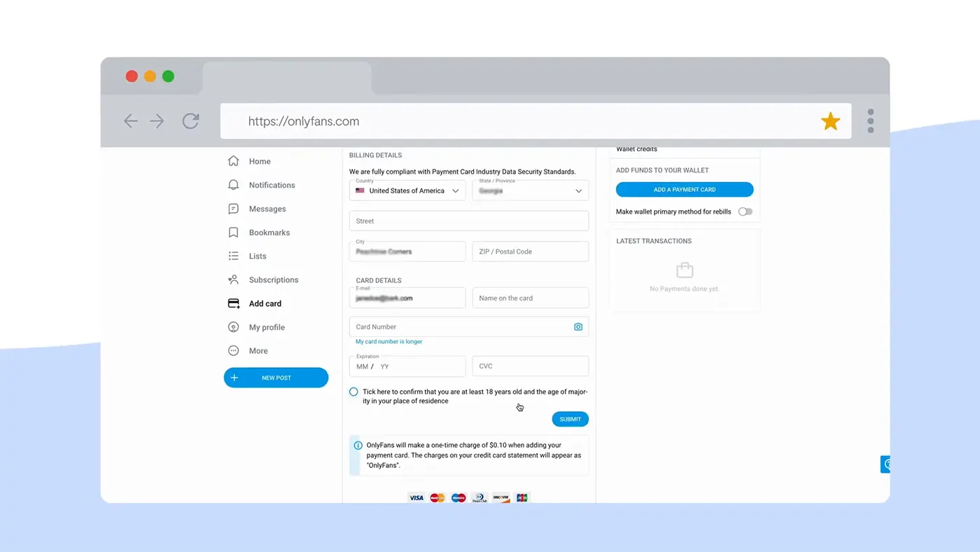Viewport: 980px width, 552px height.
Task: Toggle wallet primary method for rebills
Action: coord(745,212)
